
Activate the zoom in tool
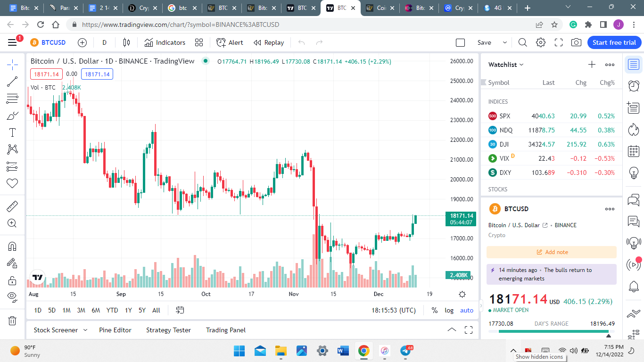(x=12, y=223)
